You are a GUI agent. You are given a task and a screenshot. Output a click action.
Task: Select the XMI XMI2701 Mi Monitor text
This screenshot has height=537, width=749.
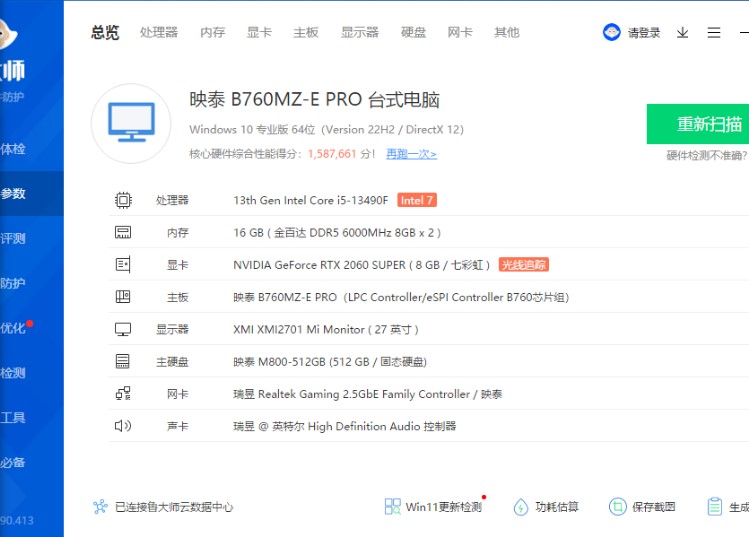point(326,330)
